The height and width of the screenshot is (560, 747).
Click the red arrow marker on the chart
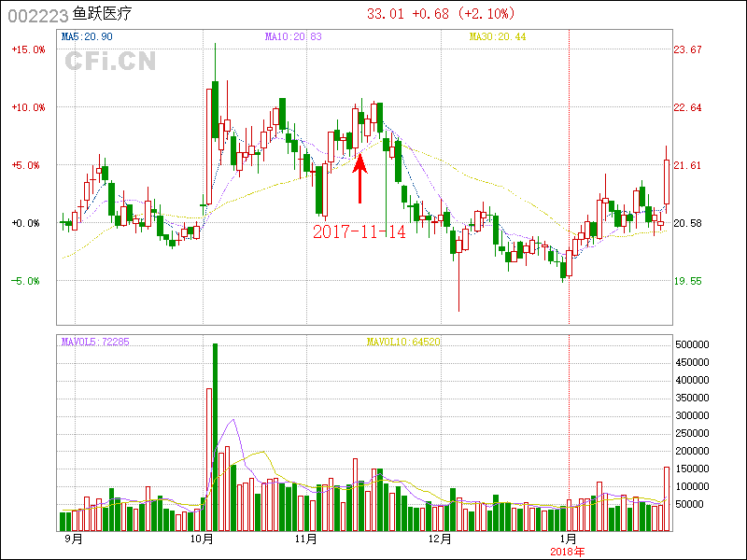(x=360, y=178)
